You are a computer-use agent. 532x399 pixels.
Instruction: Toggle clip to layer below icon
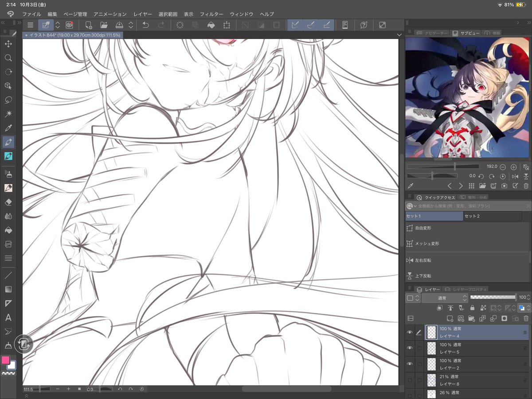439,308
